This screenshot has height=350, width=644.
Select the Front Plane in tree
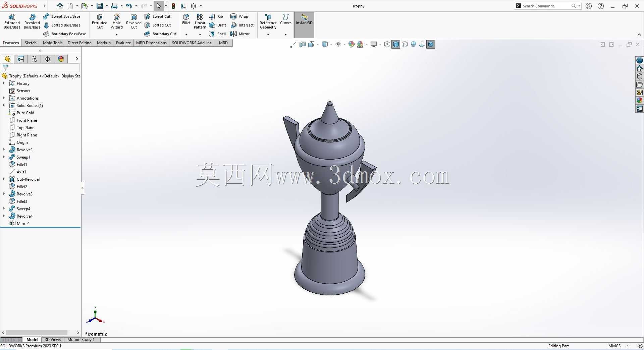click(x=23, y=120)
